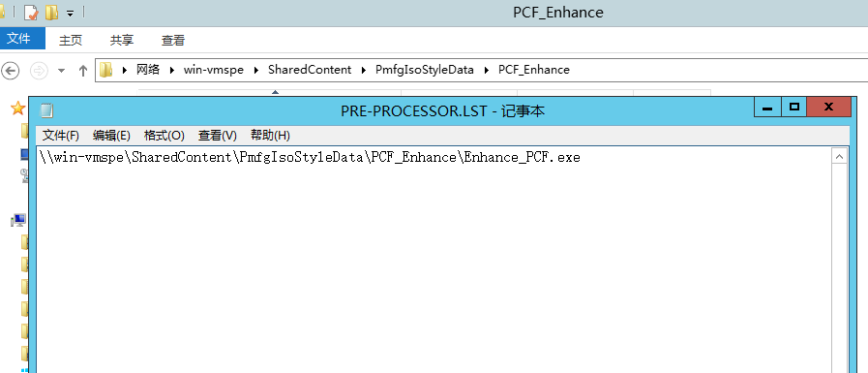
Task: Open the 帮助(H) menu in Notepad
Action: click(x=270, y=136)
